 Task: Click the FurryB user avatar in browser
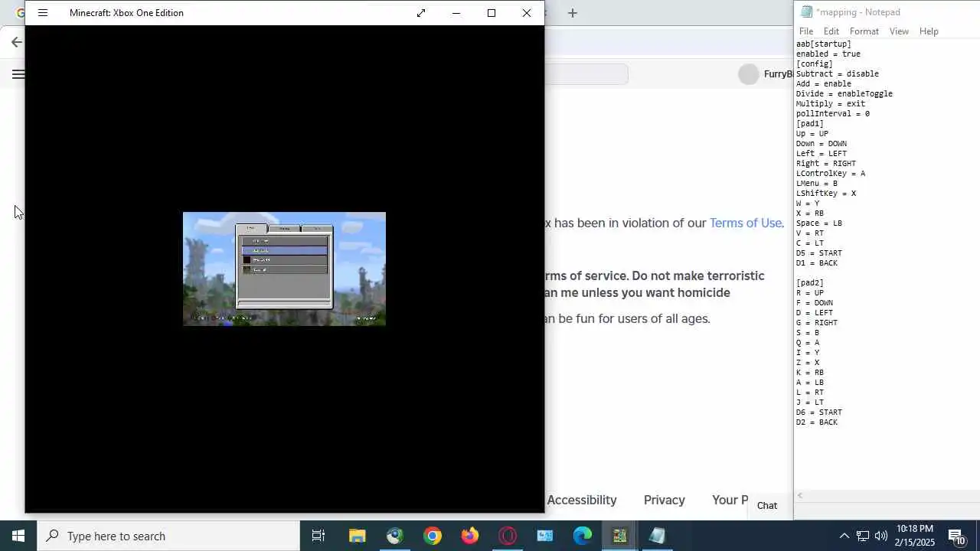click(749, 74)
